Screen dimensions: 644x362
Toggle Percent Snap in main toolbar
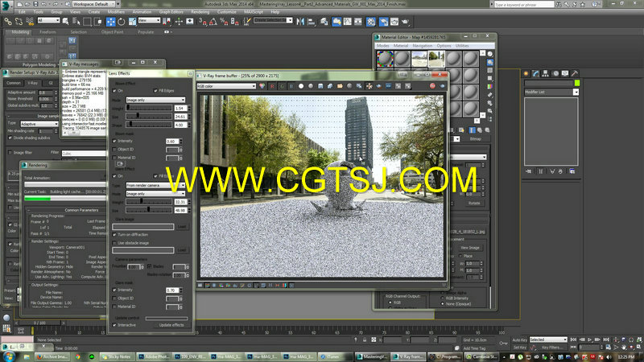coord(224,22)
